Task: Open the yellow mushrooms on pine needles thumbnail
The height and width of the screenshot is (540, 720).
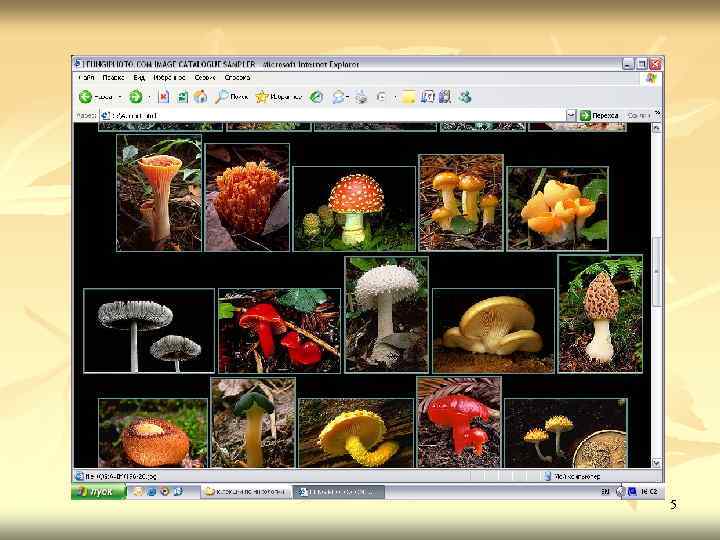Action: pyautogui.click(x=461, y=202)
